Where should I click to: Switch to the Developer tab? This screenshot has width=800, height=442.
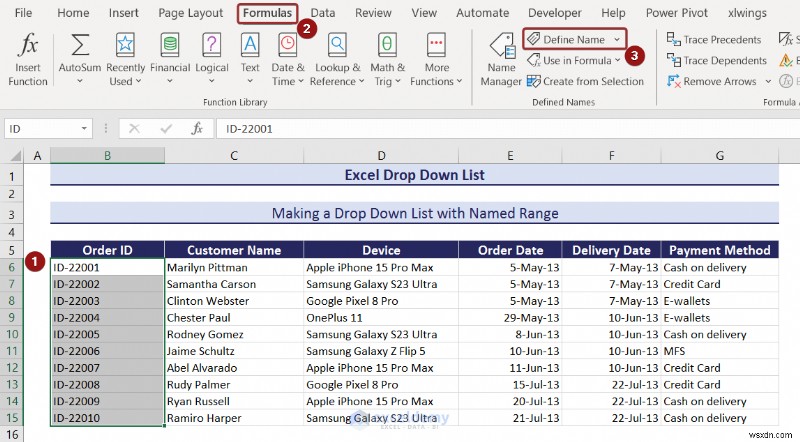pyautogui.click(x=555, y=13)
